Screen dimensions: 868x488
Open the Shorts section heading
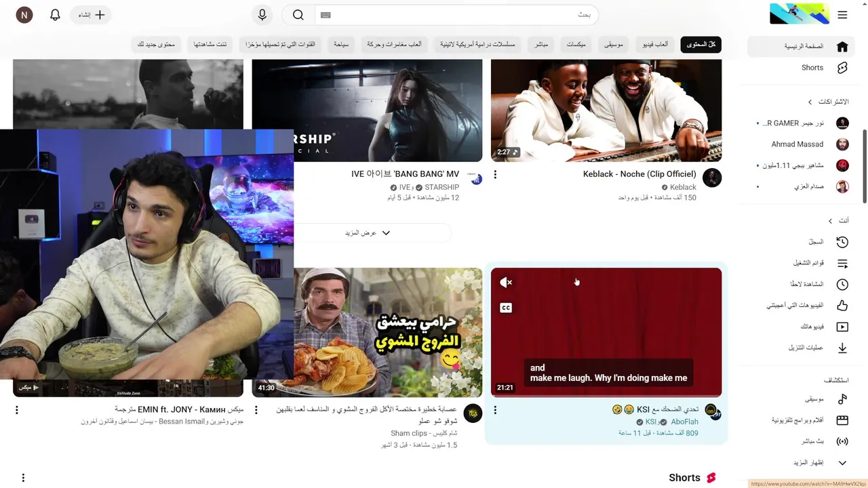(692, 478)
